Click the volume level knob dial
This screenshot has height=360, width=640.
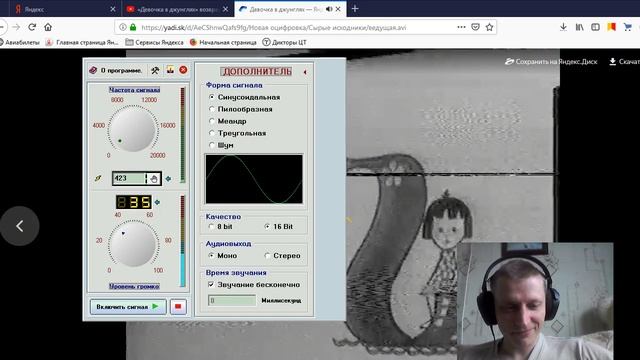[x=133, y=244]
